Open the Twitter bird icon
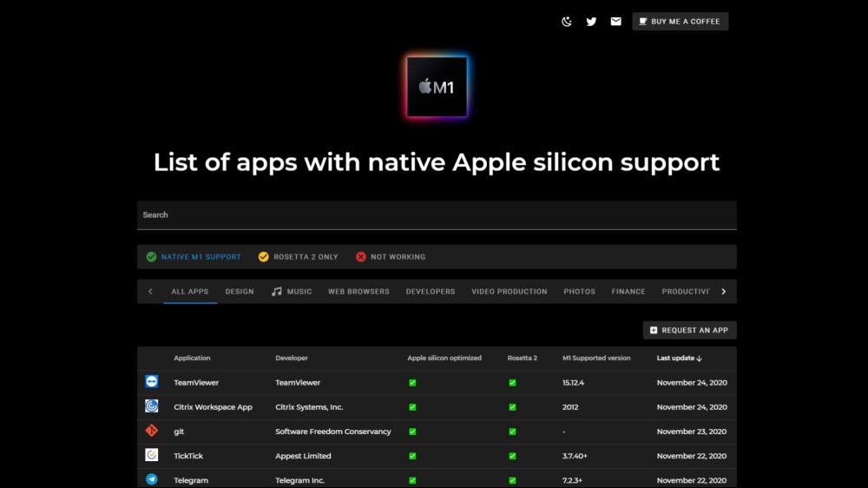The width and height of the screenshot is (868, 488). 591,22
